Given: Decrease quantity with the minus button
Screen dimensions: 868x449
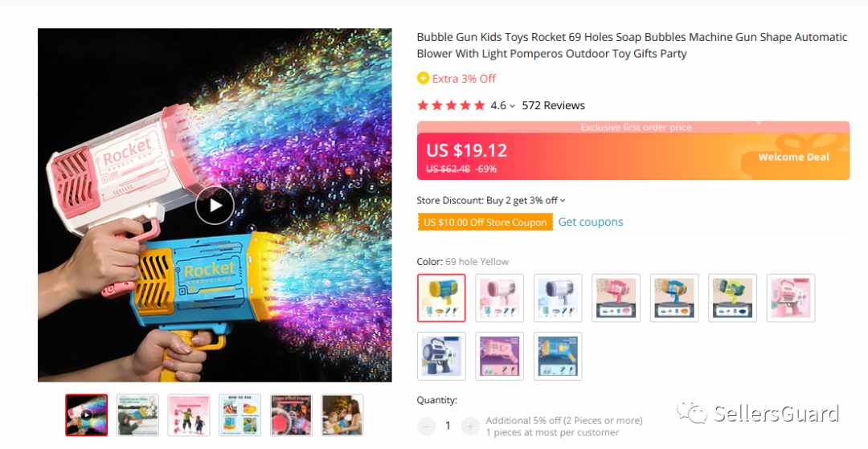Looking at the screenshot, I should [426, 426].
